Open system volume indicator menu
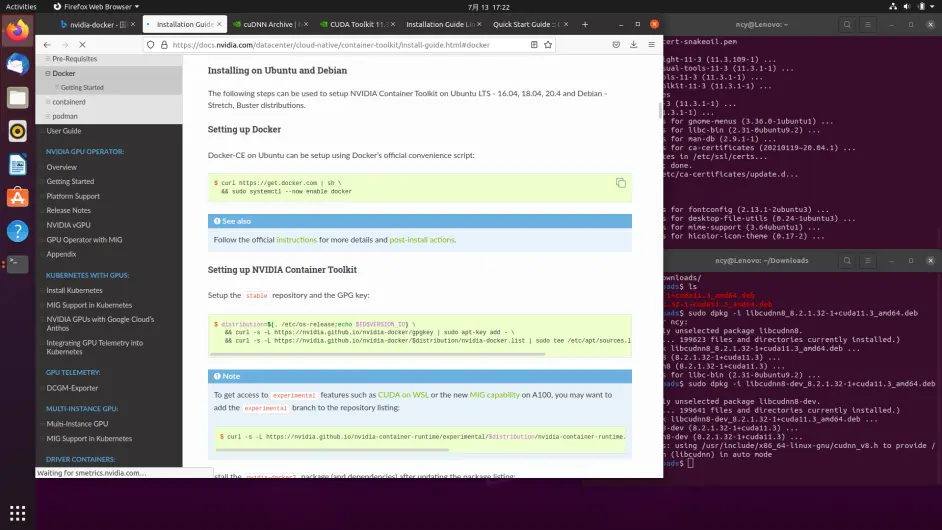942x530 pixels. coord(906,7)
